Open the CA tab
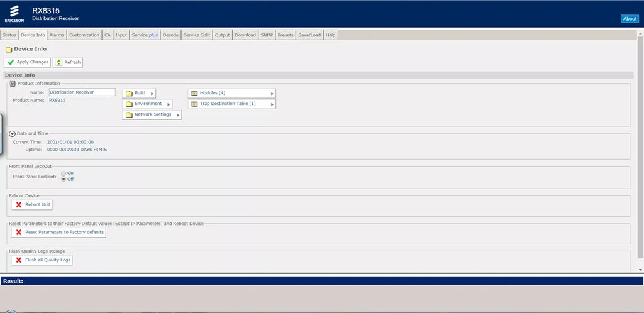This screenshot has width=644, height=313. pos(107,35)
